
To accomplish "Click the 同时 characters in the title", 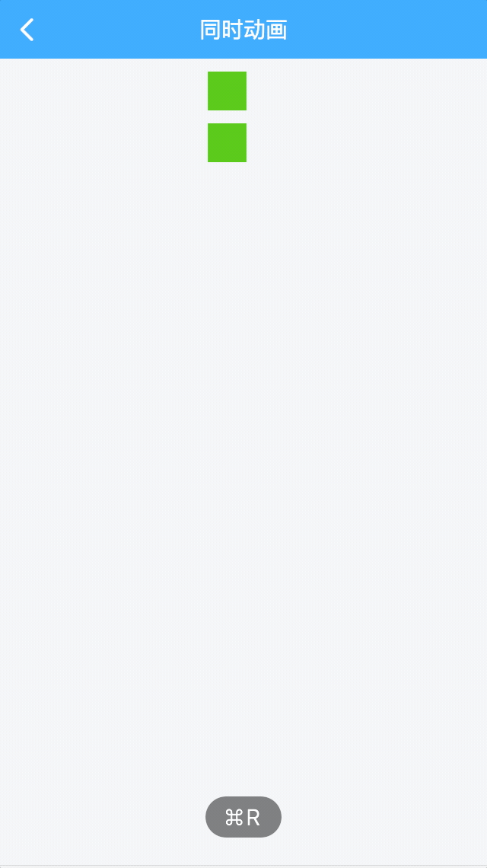I will (221, 30).
